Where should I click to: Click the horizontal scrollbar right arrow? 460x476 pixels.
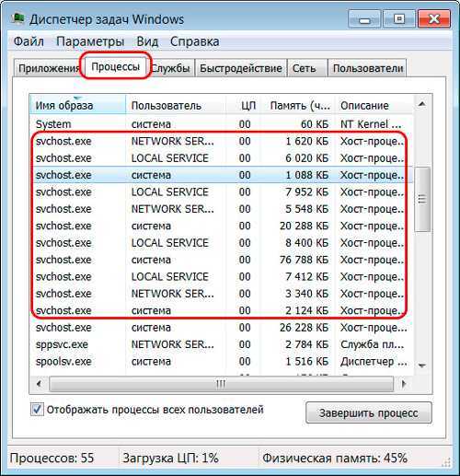click(404, 384)
